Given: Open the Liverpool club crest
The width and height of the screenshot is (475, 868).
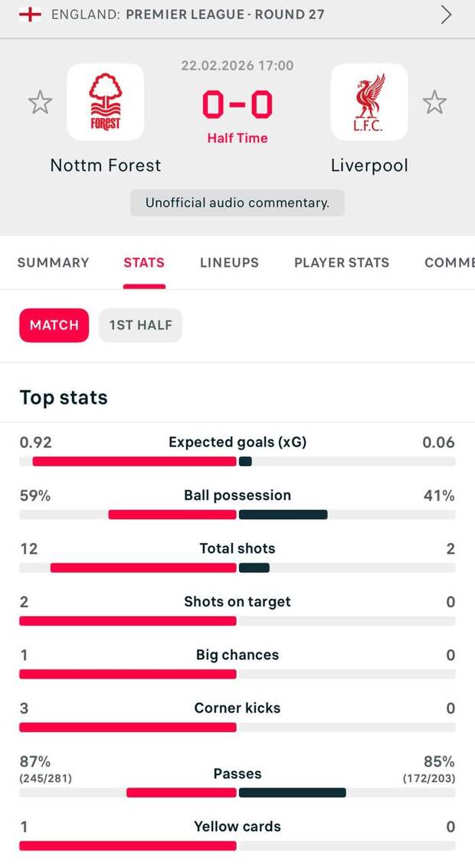Looking at the screenshot, I should [x=369, y=102].
